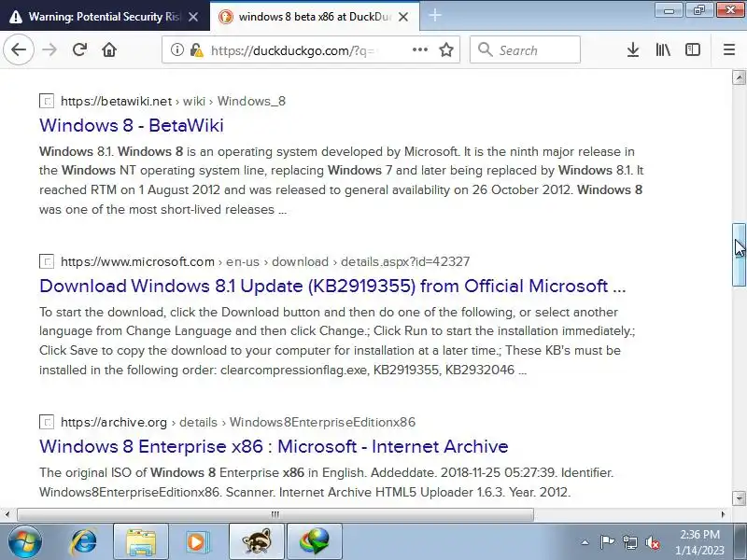747x560 pixels.
Task: Open Windows Media Player from taskbar
Action: click(196, 541)
